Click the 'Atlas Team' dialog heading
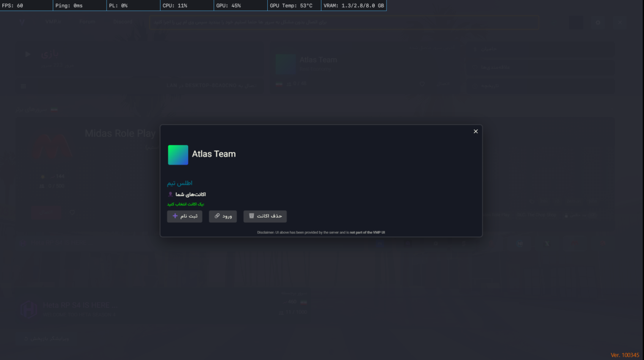 (214, 154)
